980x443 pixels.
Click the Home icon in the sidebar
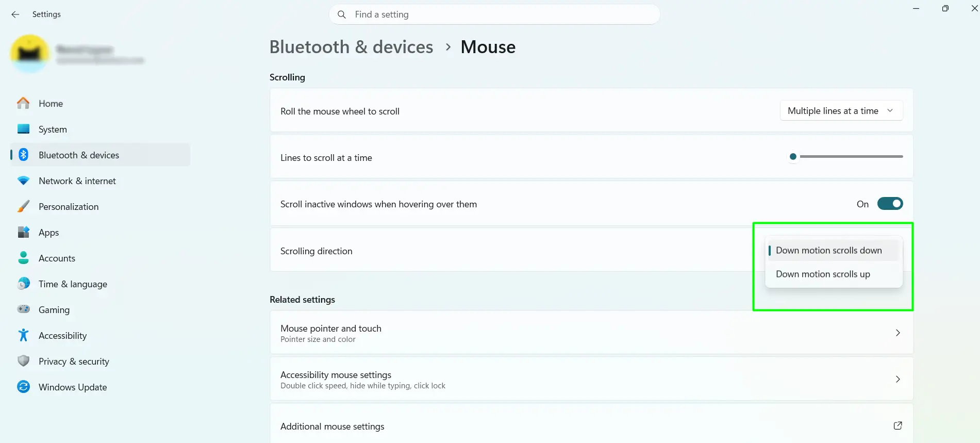pos(23,103)
